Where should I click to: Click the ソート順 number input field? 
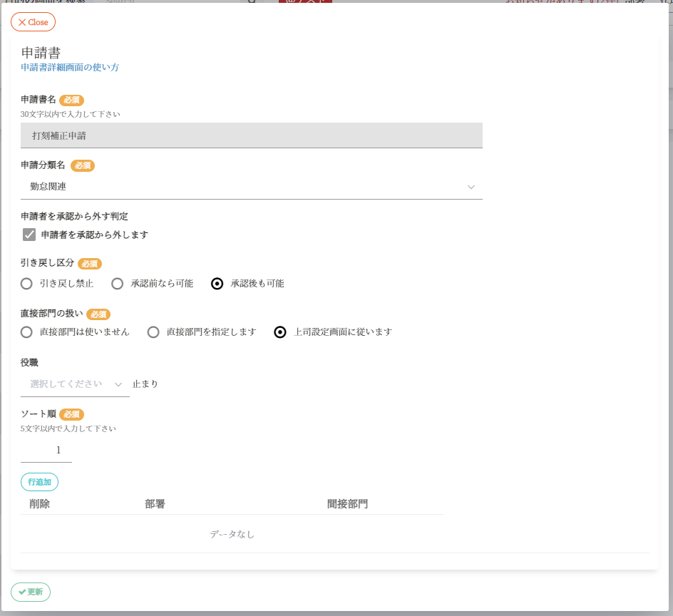[46, 451]
